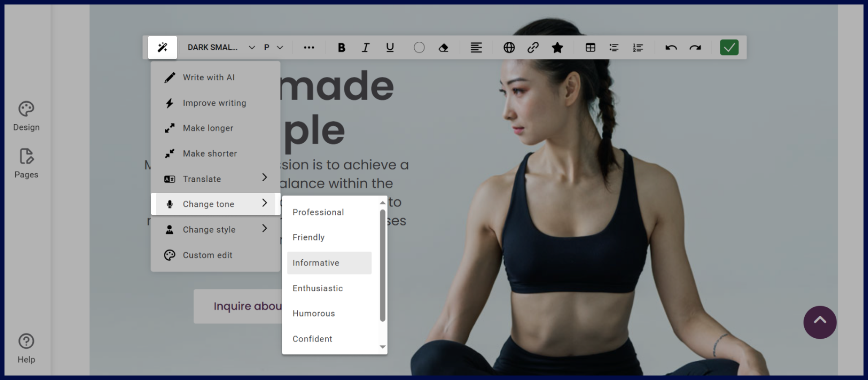Expand the Change style submenu
The image size is (868, 380).
pyautogui.click(x=216, y=229)
